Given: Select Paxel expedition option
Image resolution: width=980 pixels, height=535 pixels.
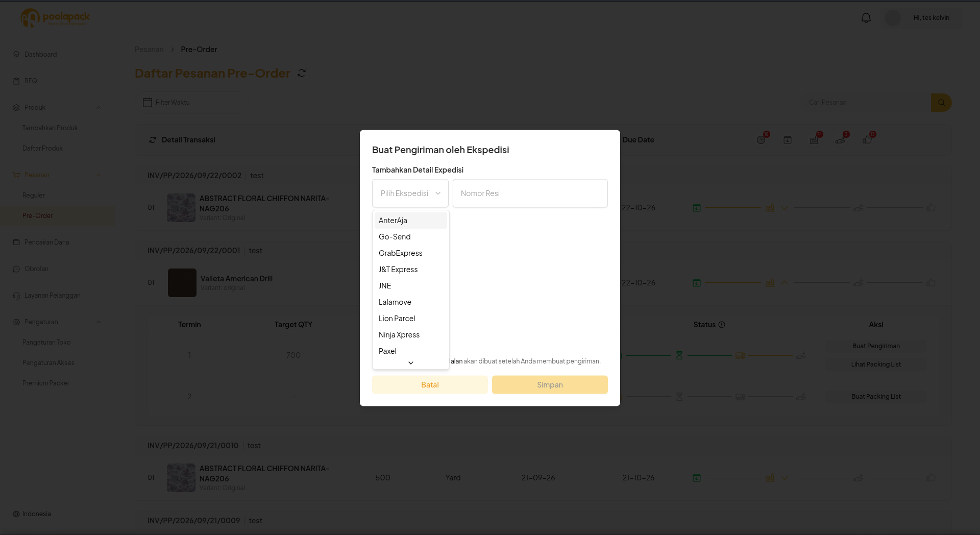Looking at the screenshot, I should click(x=410, y=351).
